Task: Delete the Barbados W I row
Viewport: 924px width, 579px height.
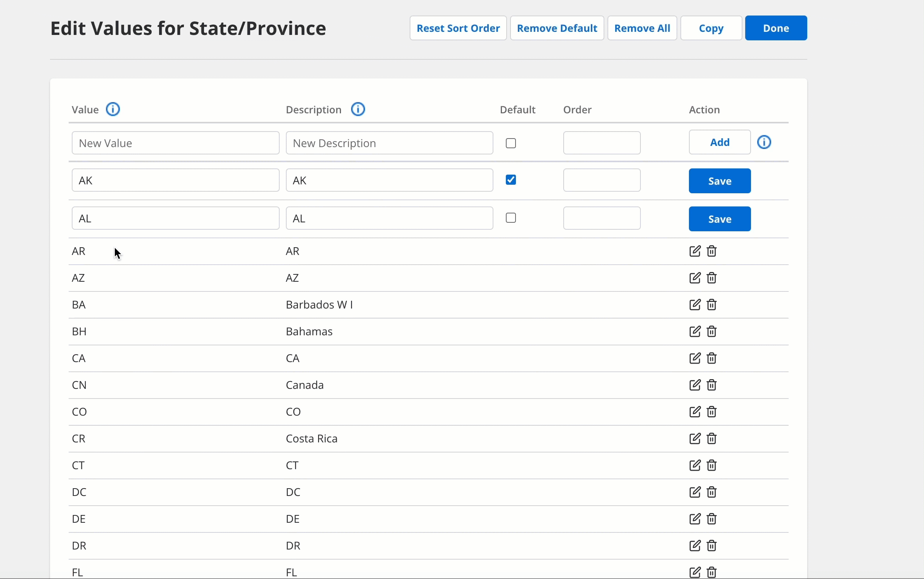Action: coord(712,305)
